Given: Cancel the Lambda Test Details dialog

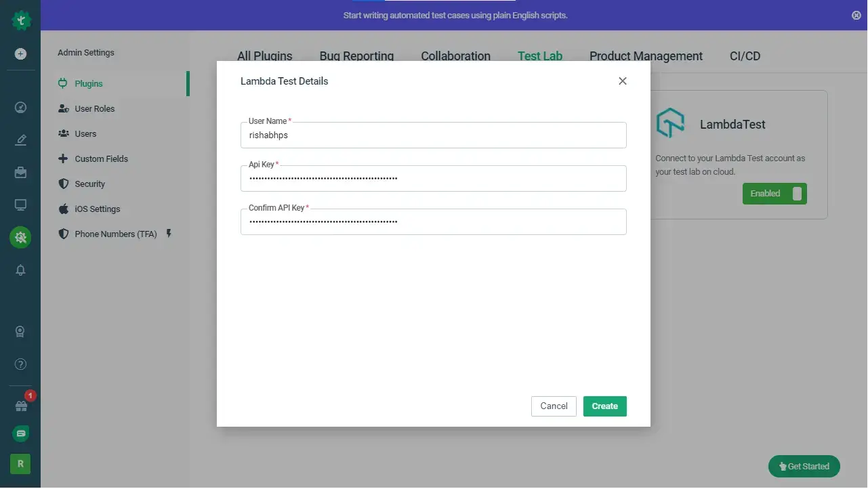Looking at the screenshot, I should tap(553, 406).
